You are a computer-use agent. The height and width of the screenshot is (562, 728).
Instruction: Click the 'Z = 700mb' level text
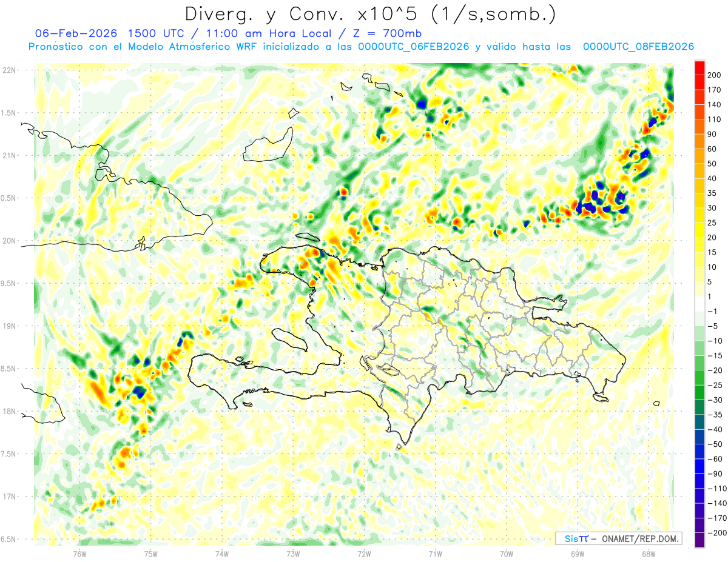coord(387,33)
